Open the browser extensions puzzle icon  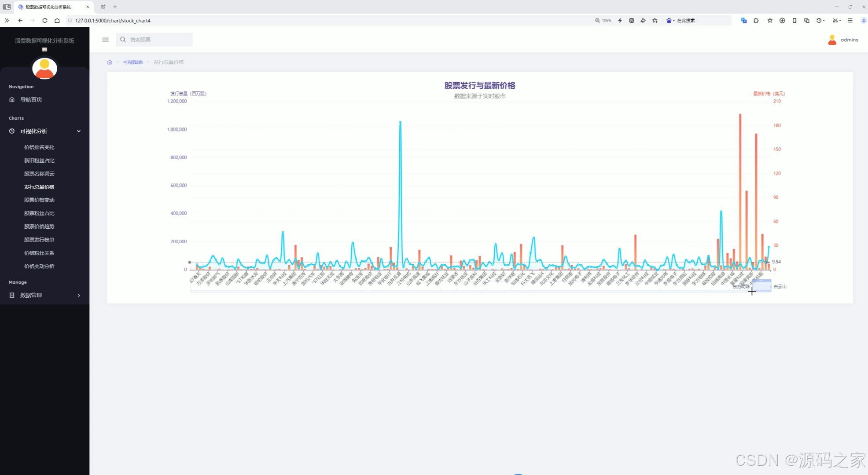coord(756,20)
